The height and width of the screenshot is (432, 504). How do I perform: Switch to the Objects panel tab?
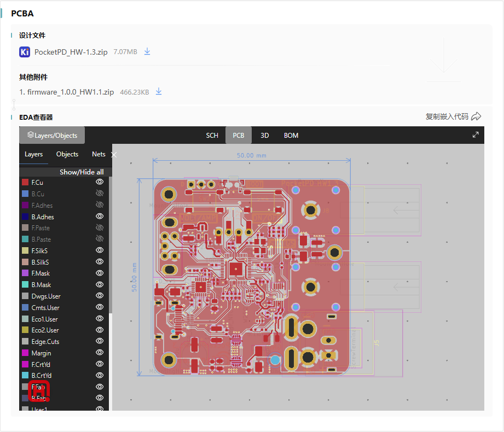pyautogui.click(x=67, y=154)
